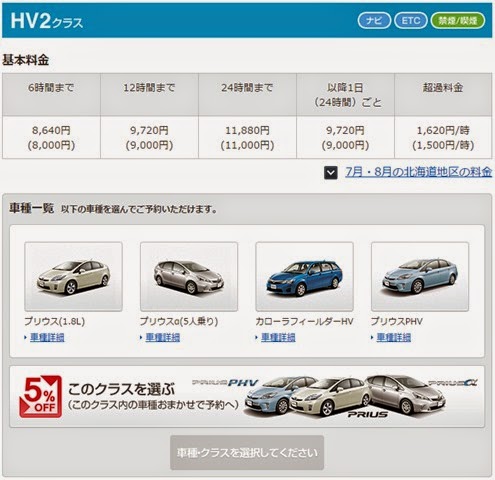Screen dimensions: 495x480
Task: Select the プリウスα(5人乗り) car thumbnail
Action: coord(189,277)
